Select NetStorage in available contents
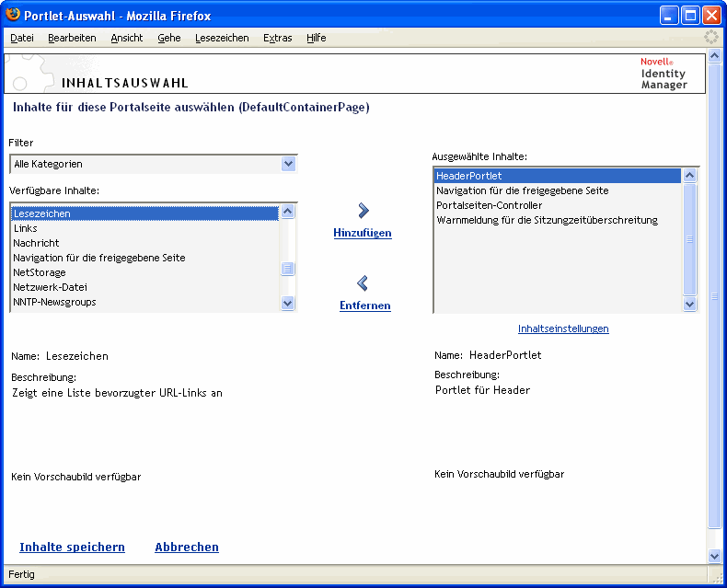The image size is (727, 588). click(x=40, y=272)
